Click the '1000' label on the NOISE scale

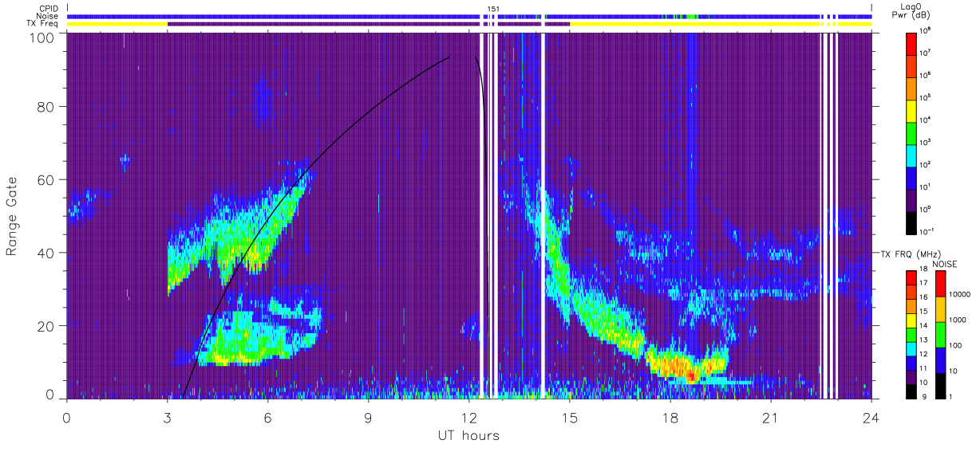pyautogui.click(x=958, y=321)
